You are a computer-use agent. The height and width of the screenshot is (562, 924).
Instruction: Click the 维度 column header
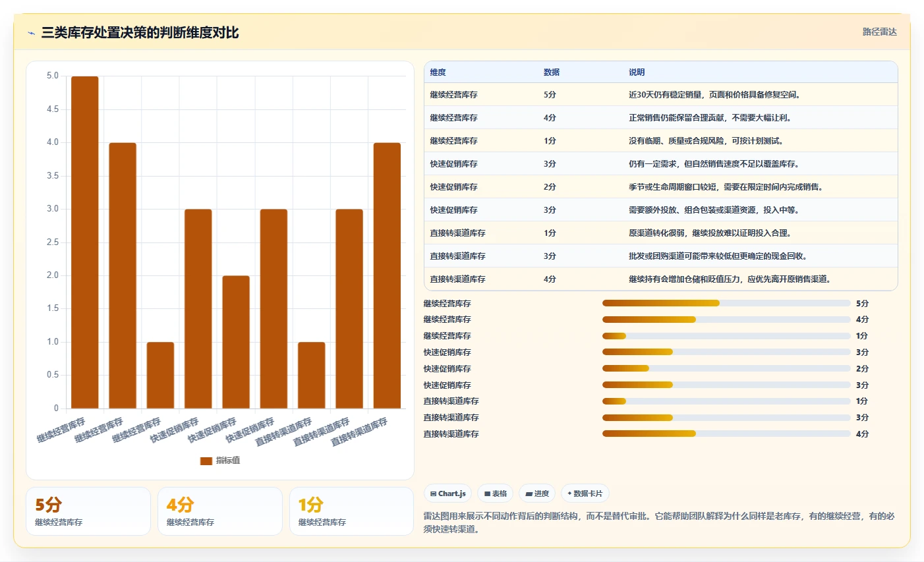[438, 72]
